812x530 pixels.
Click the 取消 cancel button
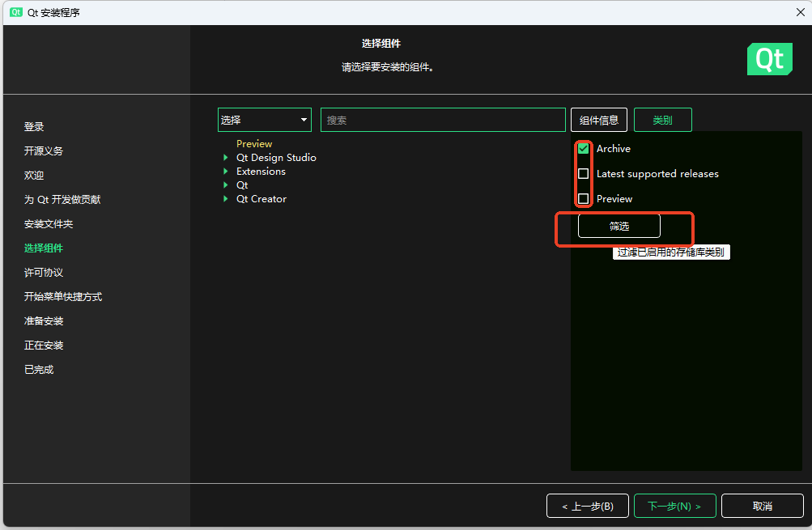[763, 506]
